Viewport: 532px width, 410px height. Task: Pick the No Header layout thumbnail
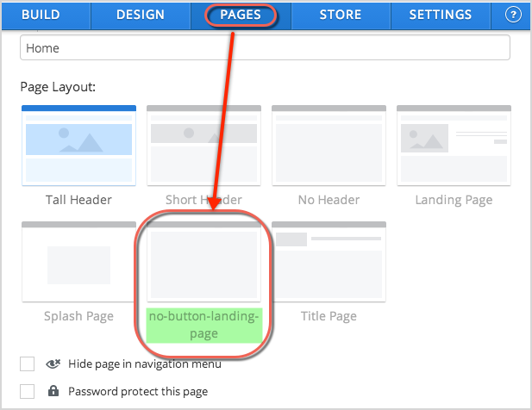click(329, 145)
